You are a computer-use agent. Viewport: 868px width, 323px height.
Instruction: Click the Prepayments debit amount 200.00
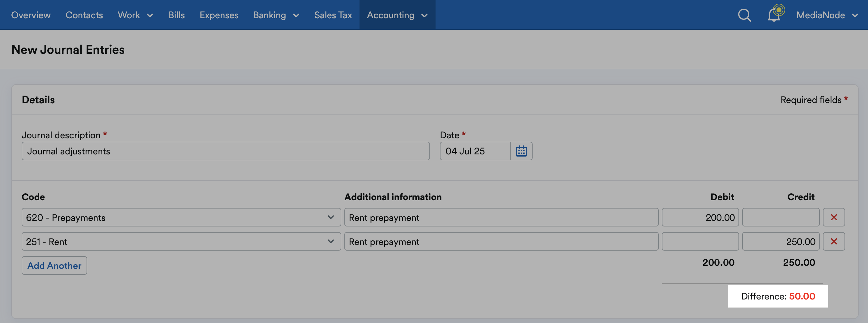coord(700,217)
